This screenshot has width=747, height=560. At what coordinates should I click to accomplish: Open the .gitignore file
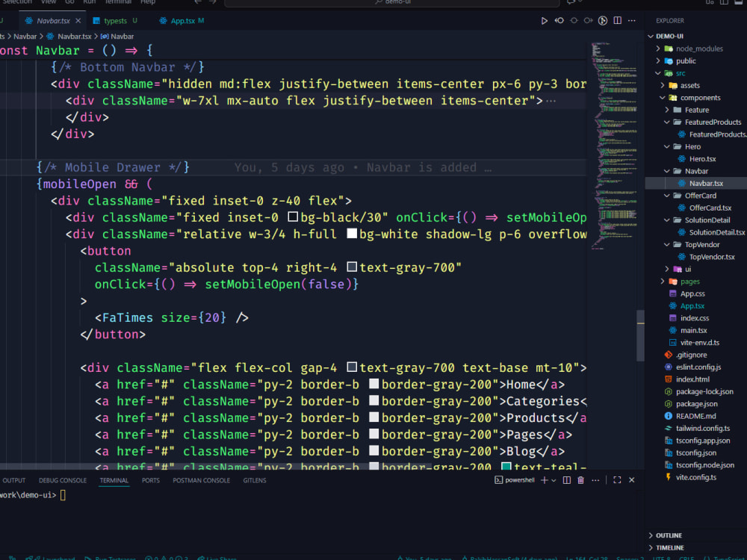point(692,355)
